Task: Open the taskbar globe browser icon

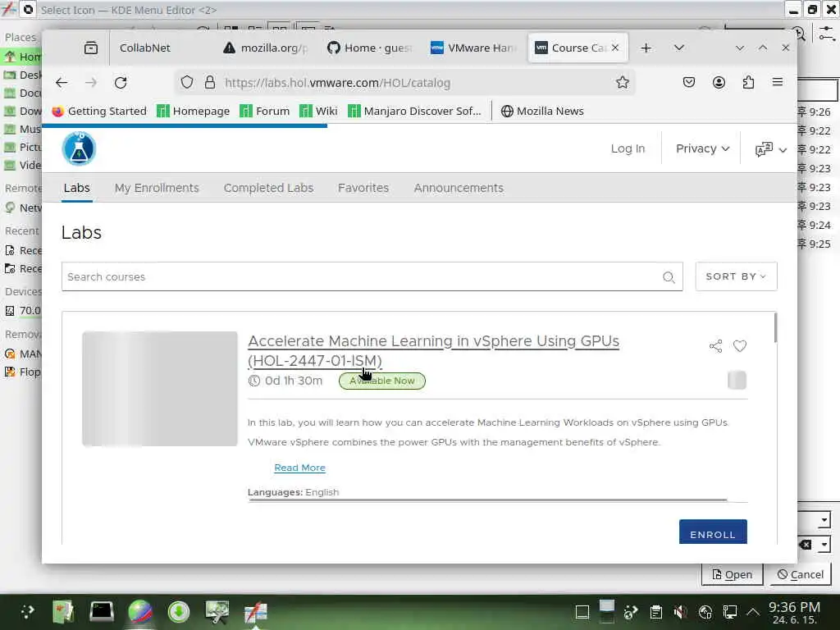Action: point(140,611)
